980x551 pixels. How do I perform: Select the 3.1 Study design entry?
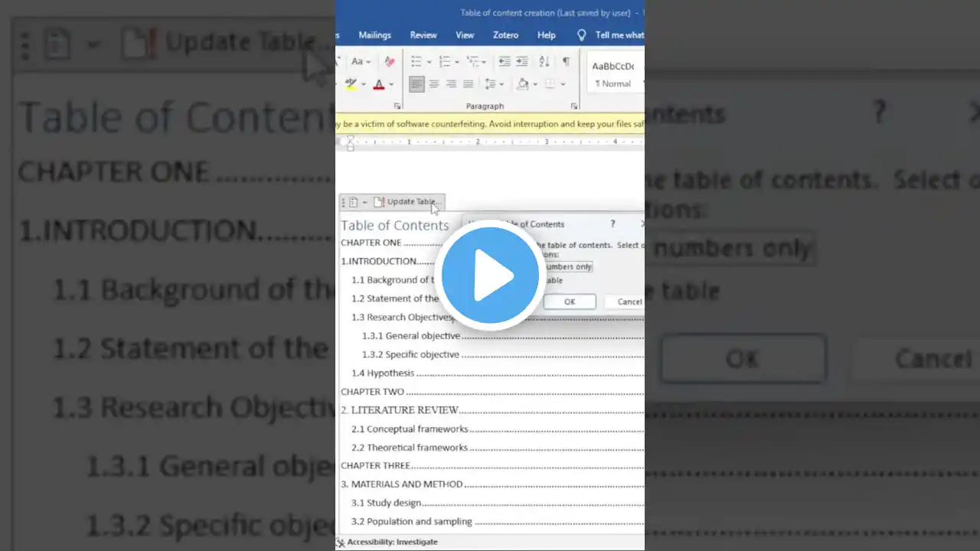pos(387,504)
